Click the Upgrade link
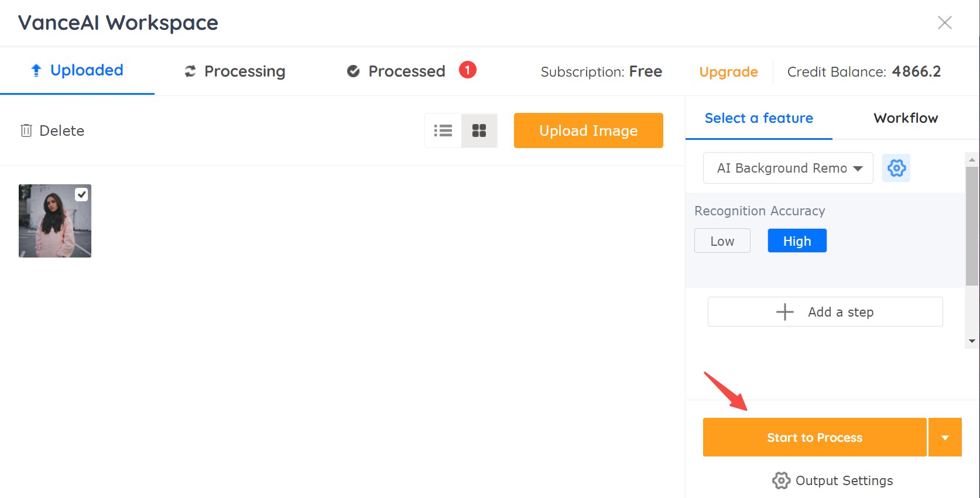The width and height of the screenshot is (980, 498). (x=728, y=72)
